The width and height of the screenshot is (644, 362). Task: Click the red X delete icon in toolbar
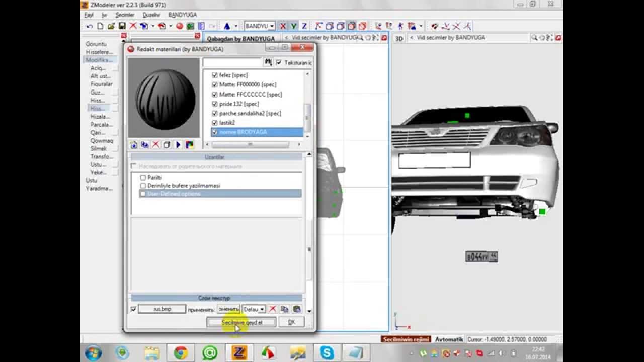point(133,26)
